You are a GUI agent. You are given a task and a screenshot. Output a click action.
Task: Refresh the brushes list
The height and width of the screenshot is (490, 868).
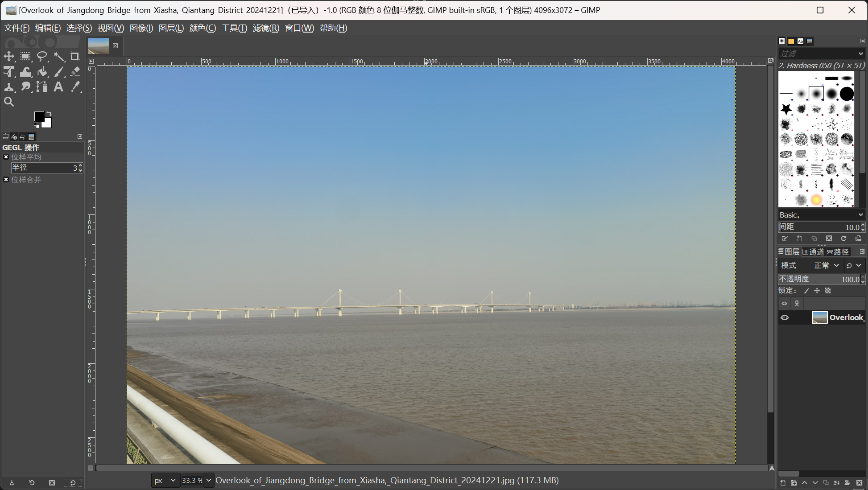(x=843, y=239)
